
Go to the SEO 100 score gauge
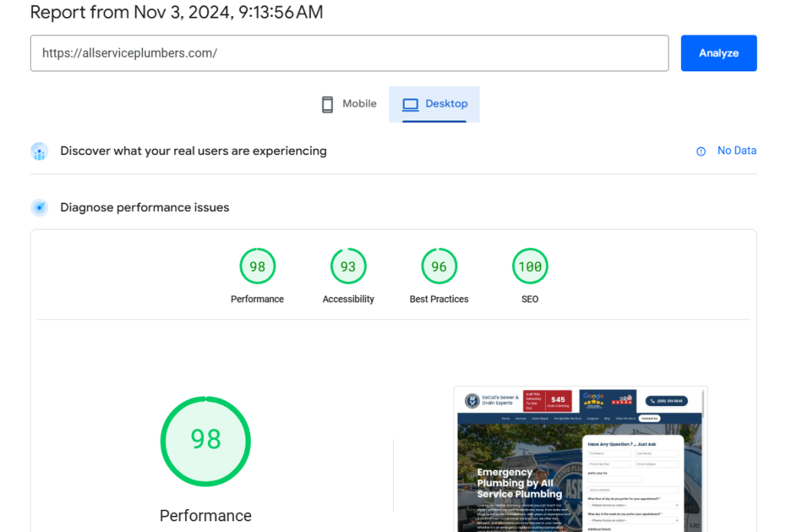(530, 267)
